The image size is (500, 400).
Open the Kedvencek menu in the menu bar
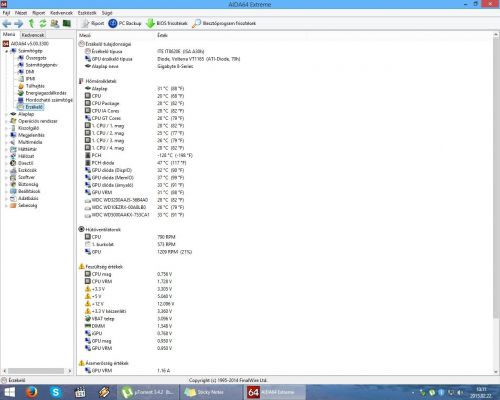pyautogui.click(x=61, y=13)
